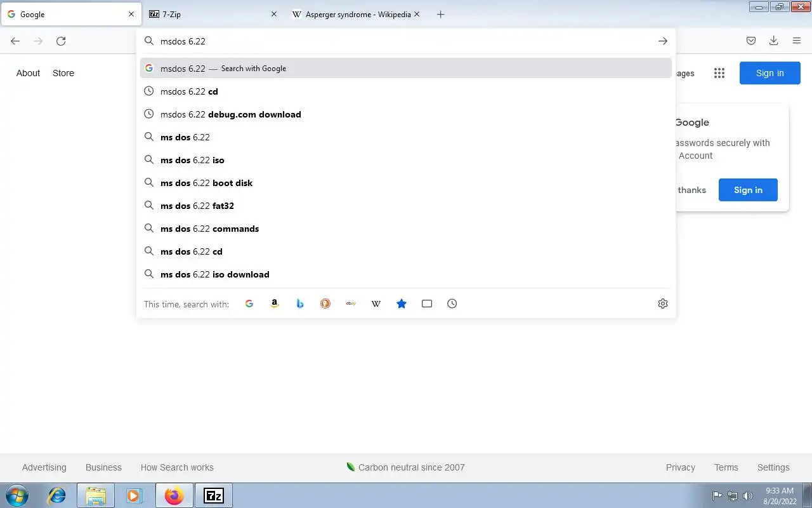The image size is (812, 508).
Task: Open 'Carbon neutral since 2007' link
Action: pos(405,467)
